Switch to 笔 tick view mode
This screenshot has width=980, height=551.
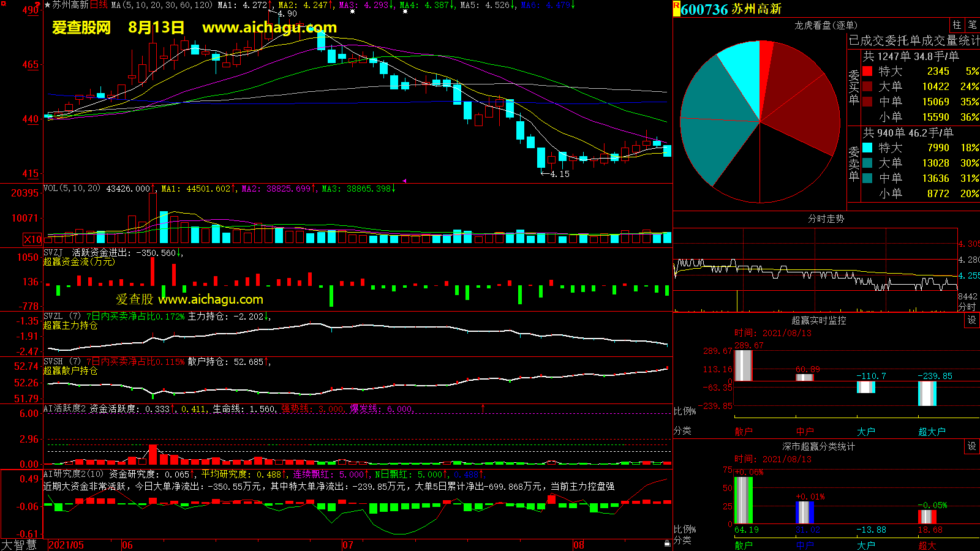972,25
